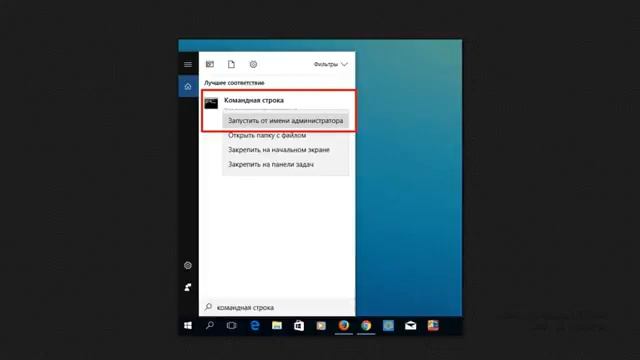The width and height of the screenshot is (640, 360).
Task: Open the Windows Start button
Action: pyautogui.click(x=188, y=325)
